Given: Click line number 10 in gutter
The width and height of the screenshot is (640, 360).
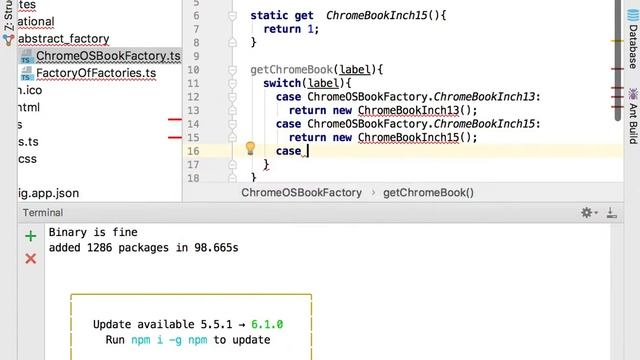Looking at the screenshot, I should [193, 70].
